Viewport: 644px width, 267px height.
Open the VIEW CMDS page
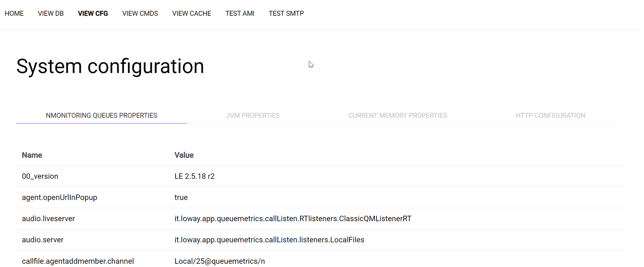point(140,14)
